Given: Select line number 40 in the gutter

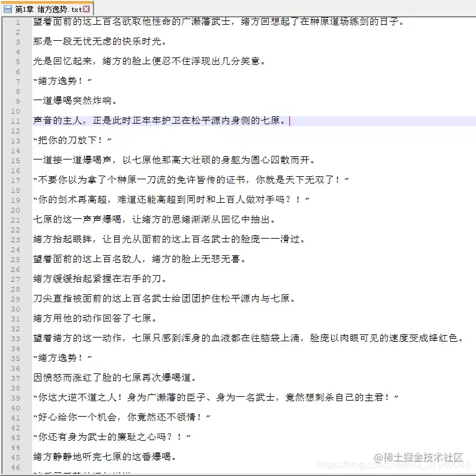Looking at the screenshot, I should [15, 408].
